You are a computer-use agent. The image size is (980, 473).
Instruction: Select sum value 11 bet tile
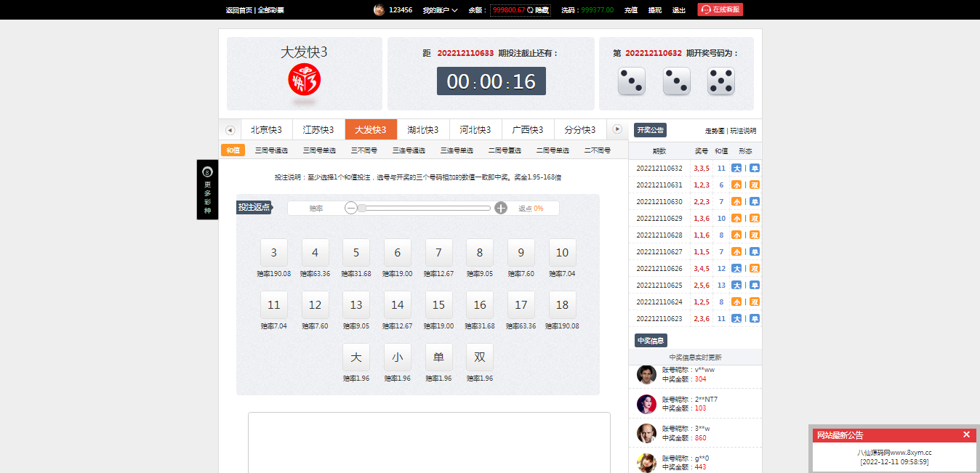274,305
